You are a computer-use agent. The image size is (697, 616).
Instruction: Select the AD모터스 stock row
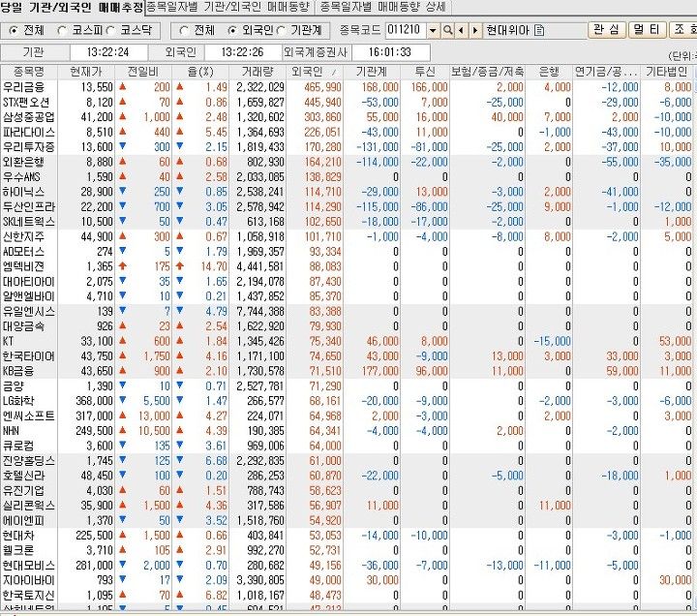[x=347, y=252]
